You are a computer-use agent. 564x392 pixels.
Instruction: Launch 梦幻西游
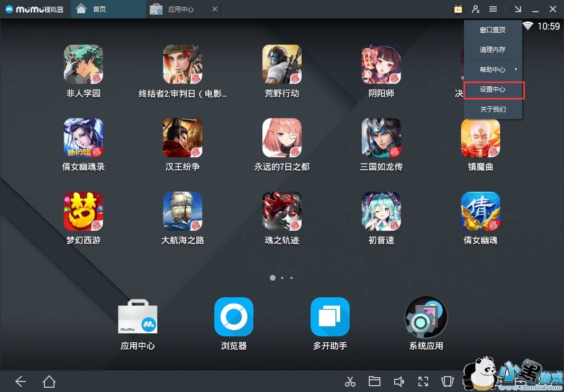(x=84, y=211)
